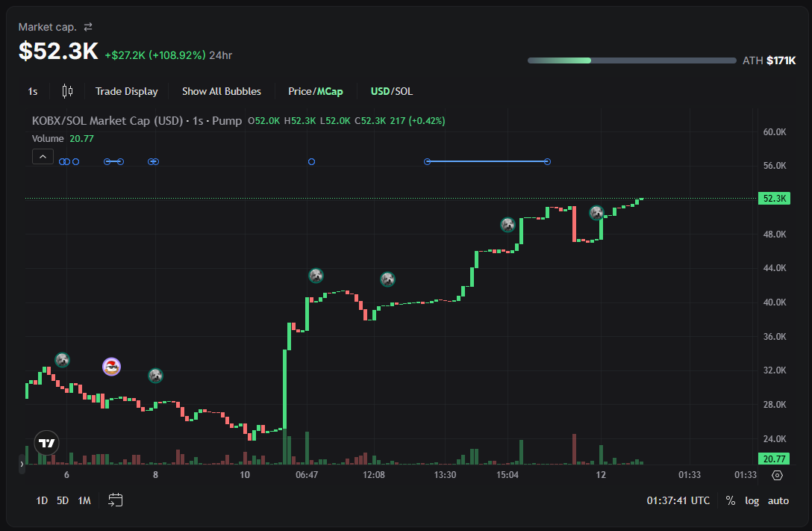Viewport: 812px width, 531px height.
Task: Open the 1s interval selector
Action: click(x=33, y=92)
